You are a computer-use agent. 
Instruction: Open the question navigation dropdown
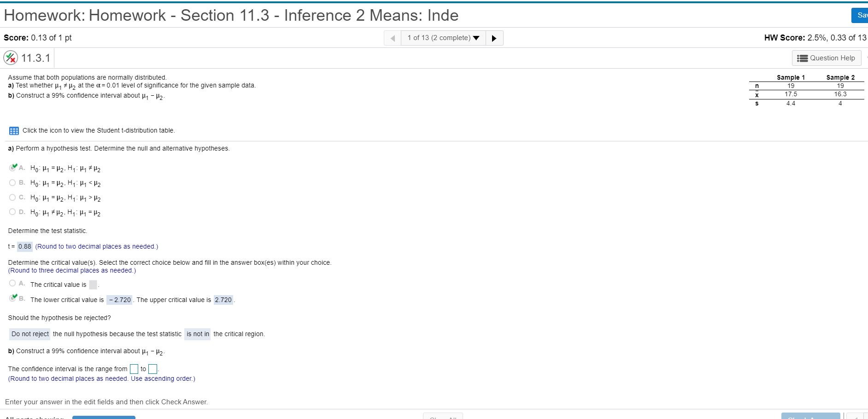[477, 38]
